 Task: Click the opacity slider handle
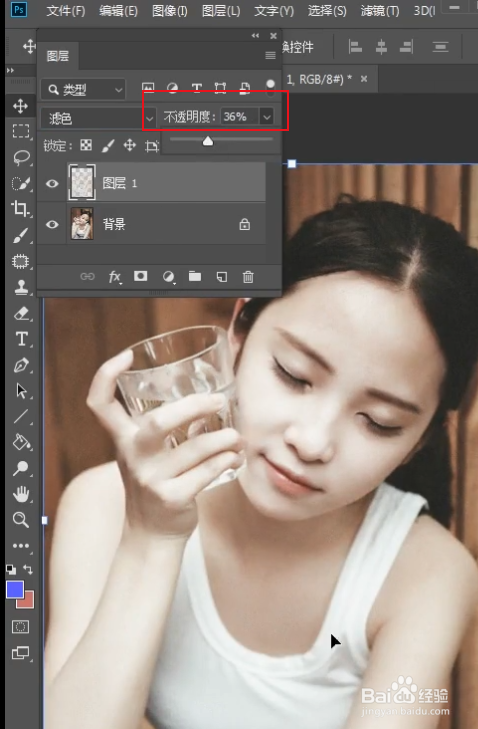[208, 141]
